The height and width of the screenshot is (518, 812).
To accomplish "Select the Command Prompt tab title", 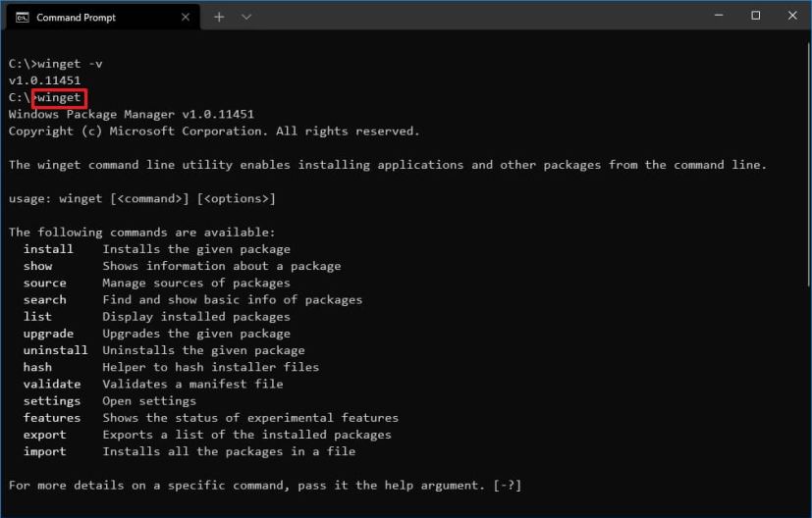I will click(77, 18).
